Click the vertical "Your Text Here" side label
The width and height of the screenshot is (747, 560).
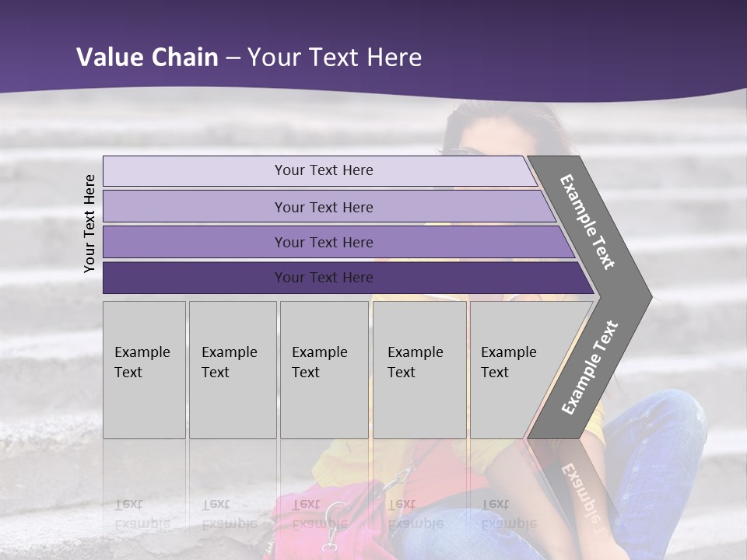tap(89, 223)
